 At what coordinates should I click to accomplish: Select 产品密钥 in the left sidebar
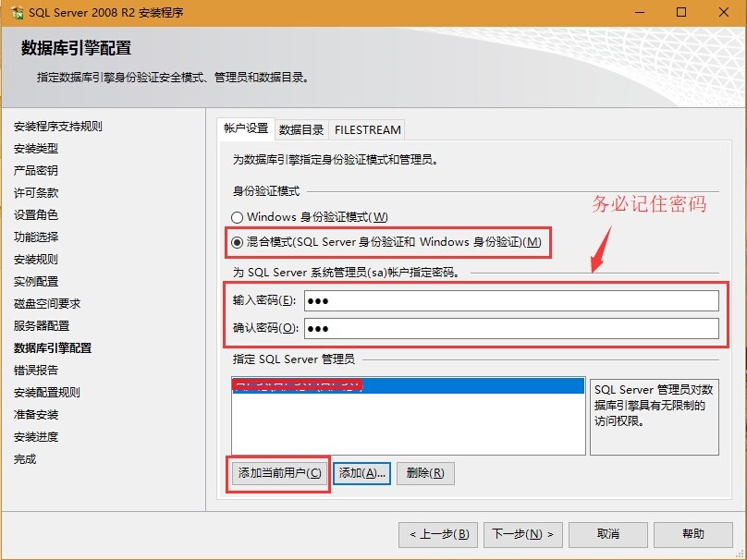pos(35,170)
